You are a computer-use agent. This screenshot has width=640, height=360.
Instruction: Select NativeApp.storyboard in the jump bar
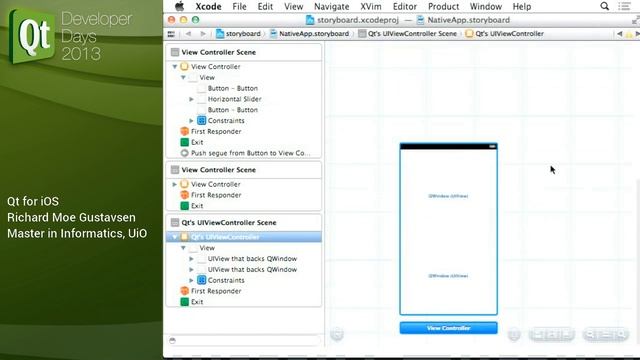(309, 34)
